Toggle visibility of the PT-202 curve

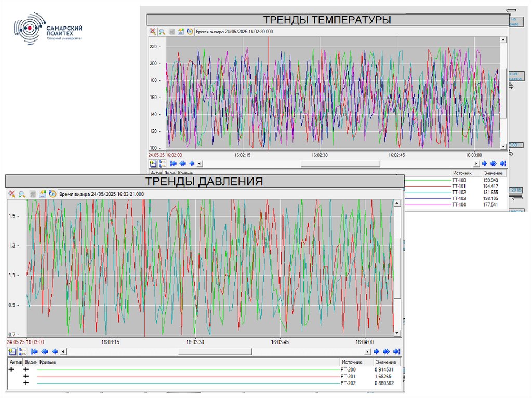click(26, 383)
